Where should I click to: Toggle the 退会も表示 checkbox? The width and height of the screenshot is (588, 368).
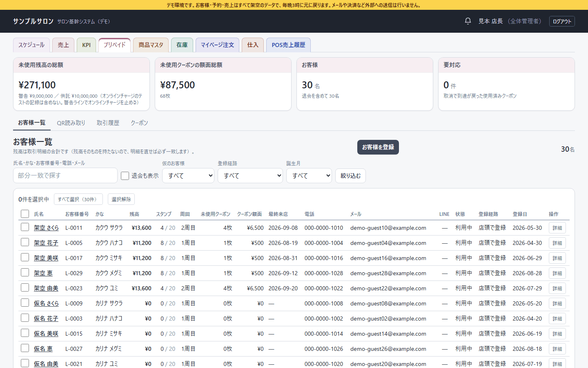pyautogui.click(x=125, y=176)
